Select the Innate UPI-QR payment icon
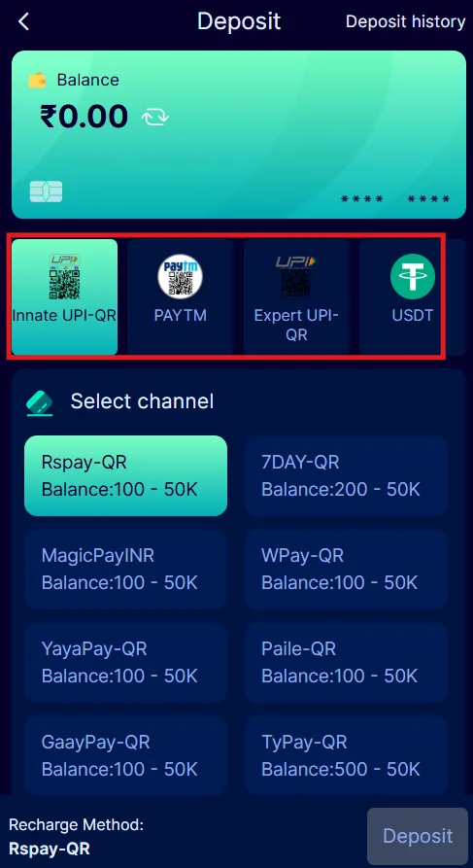Viewport: 473px width, 868px height. pyautogui.click(x=64, y=276)
